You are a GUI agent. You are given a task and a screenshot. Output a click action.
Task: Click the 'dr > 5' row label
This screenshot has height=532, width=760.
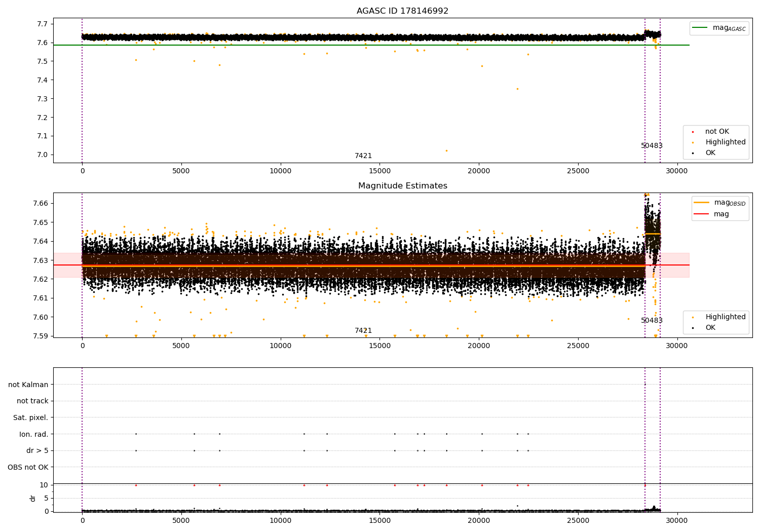pyautogui.click(x=37, y=451)
